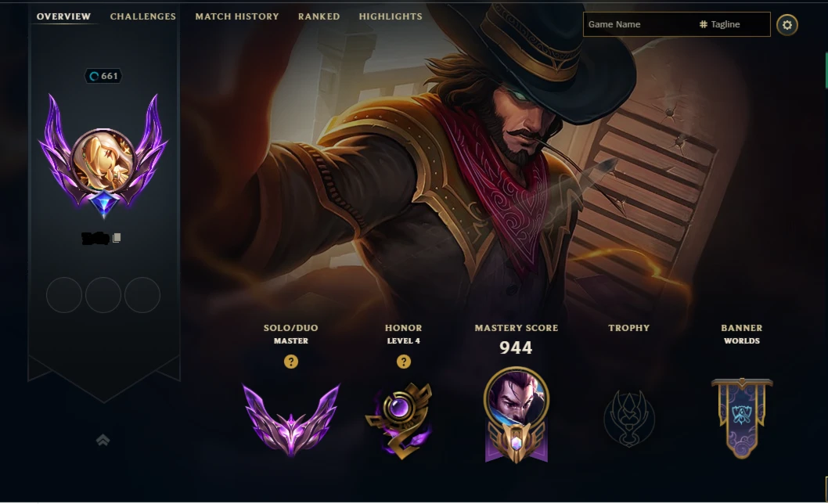828x504 pixels.
Task: Click the Tagline input field
Action: pyautogui.click(x=734, y=24)
